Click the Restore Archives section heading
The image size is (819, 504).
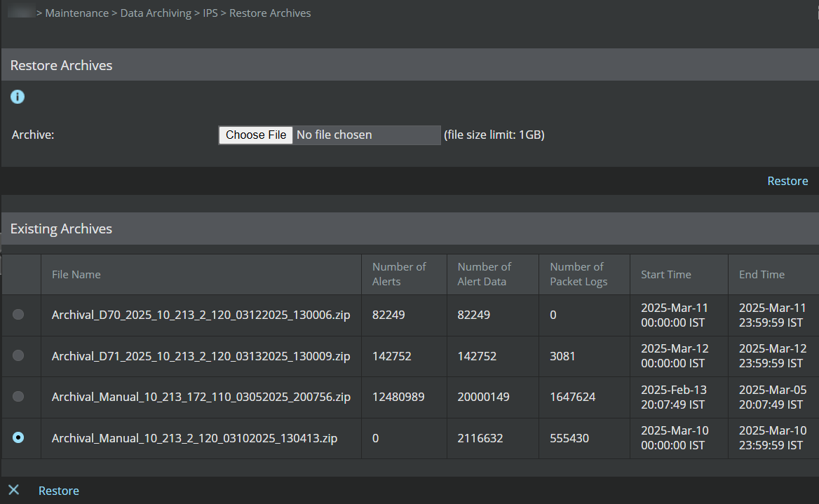click(x=61, y=65)
